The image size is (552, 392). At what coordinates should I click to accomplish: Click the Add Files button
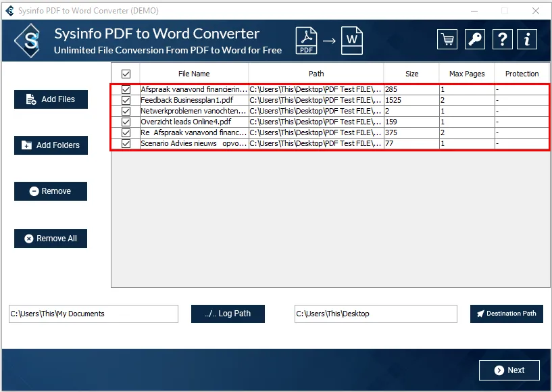(x=51, y=99)
